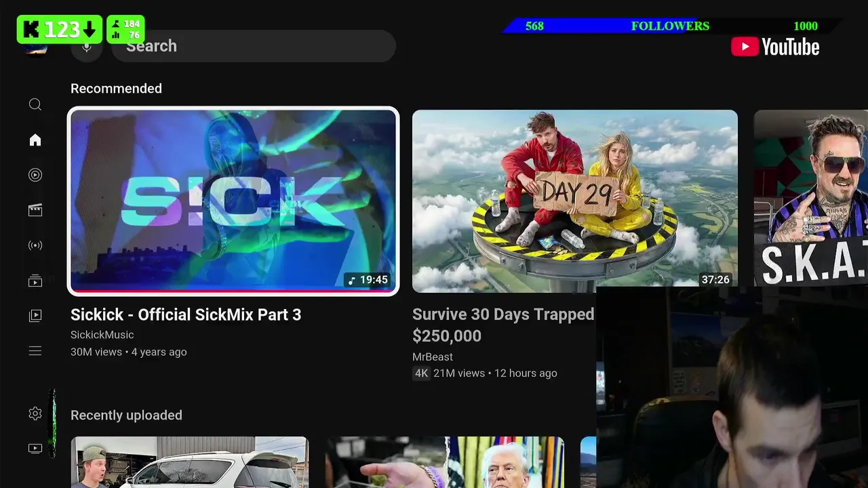Click title 'Sickick - Official SickMix Part 3'
This screenshot has height=488, width=868.
[186, 314]
